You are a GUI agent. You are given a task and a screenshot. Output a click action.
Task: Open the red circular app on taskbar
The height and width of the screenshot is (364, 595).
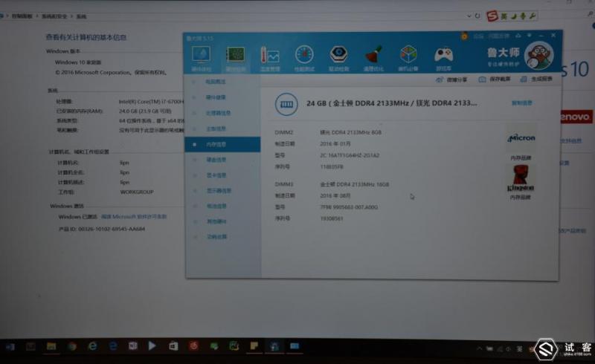[x=193, y=346]
